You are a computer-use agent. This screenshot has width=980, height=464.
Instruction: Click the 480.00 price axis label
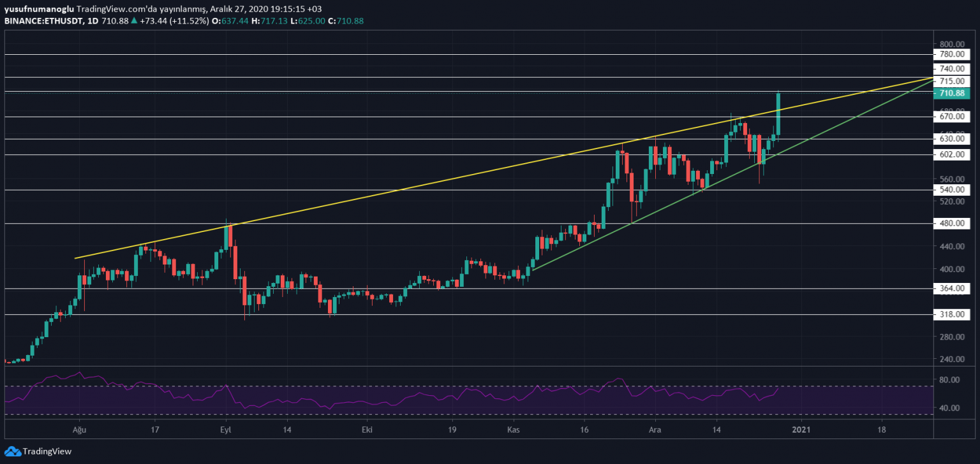(951, 224)
